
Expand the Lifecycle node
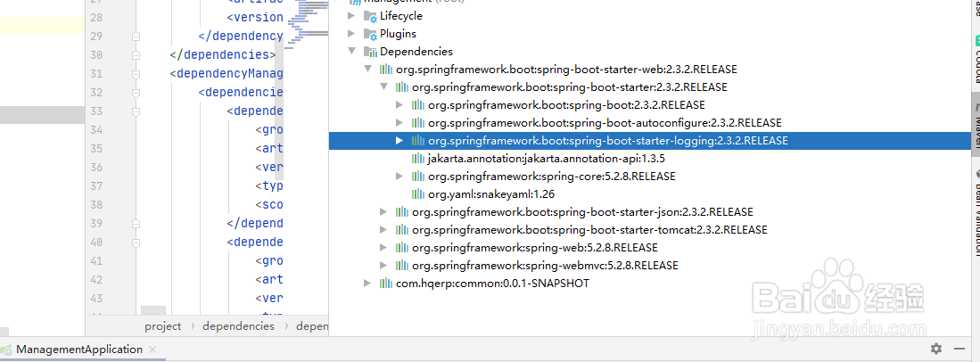[352, 16]
